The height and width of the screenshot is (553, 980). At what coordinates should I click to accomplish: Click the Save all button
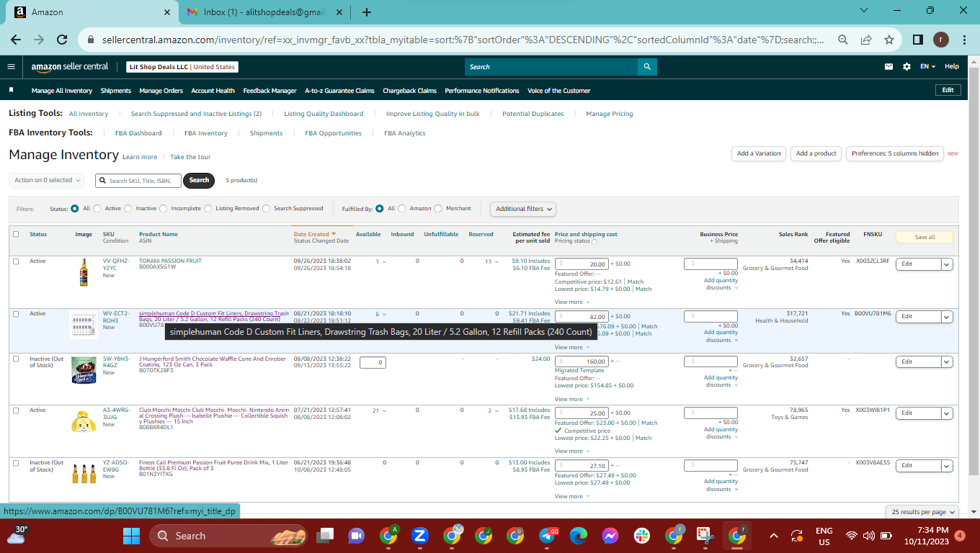click(x=925, y=237)
